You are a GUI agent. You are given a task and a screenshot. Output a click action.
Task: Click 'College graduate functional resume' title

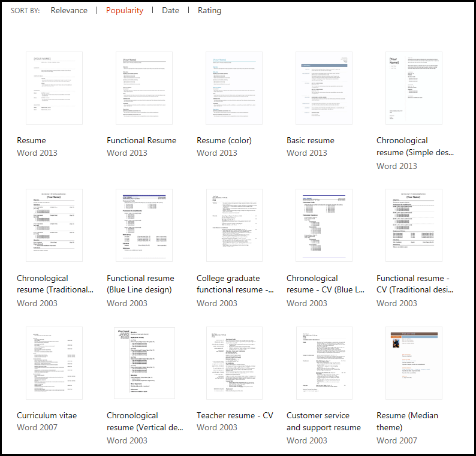point(235,284)
